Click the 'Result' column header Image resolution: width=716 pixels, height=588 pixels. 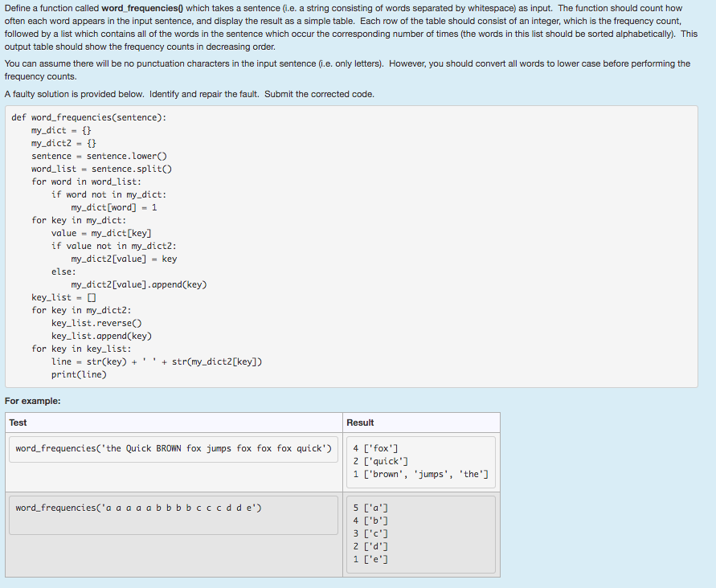360,423
